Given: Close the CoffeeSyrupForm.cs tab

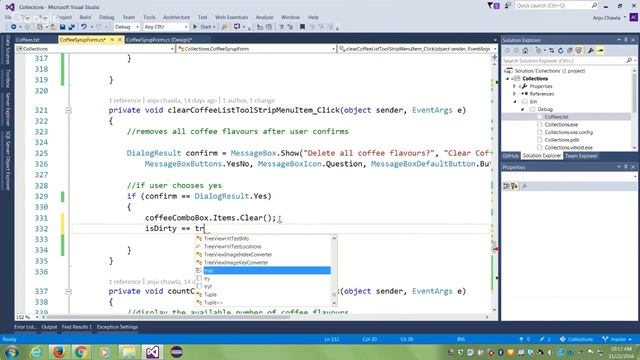Looking at the screenshot, I should tap(120, 40).
